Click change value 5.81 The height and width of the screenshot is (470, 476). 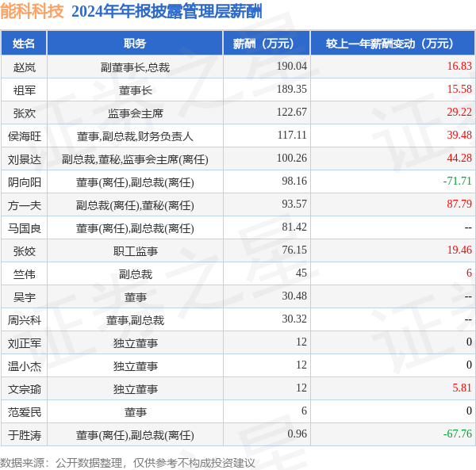pyautogui.click(x=462, y=388)
